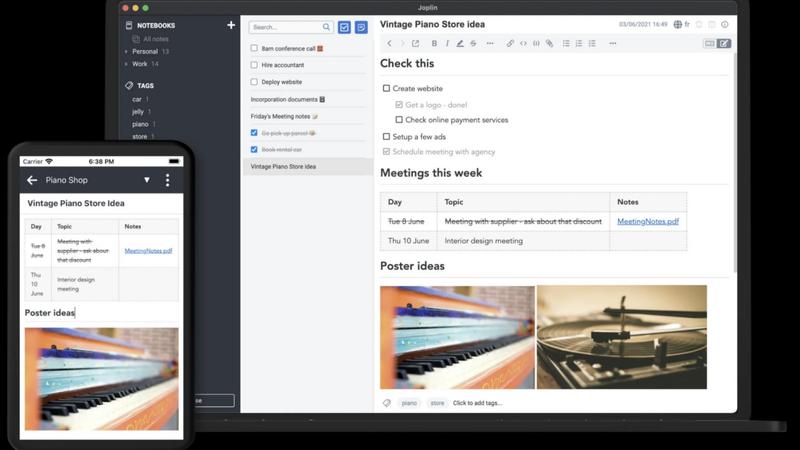Add a notebook with the plus icon
The height and width of the screenshot is (450, 800).
tap(231, 25)
